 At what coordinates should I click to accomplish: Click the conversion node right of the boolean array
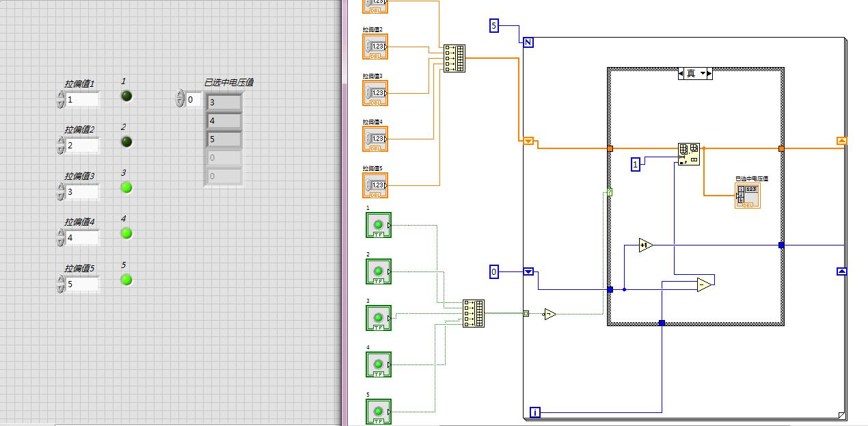[549, 315]
